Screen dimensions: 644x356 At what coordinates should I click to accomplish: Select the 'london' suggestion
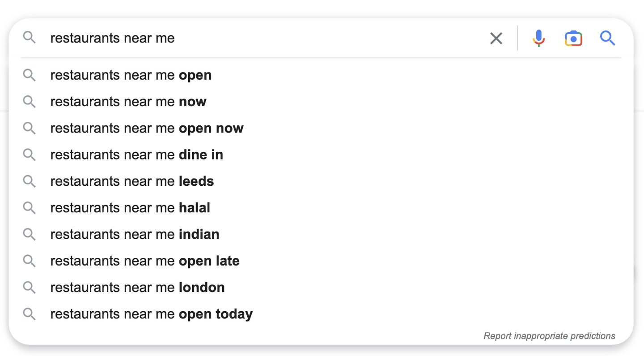[137, 287]
